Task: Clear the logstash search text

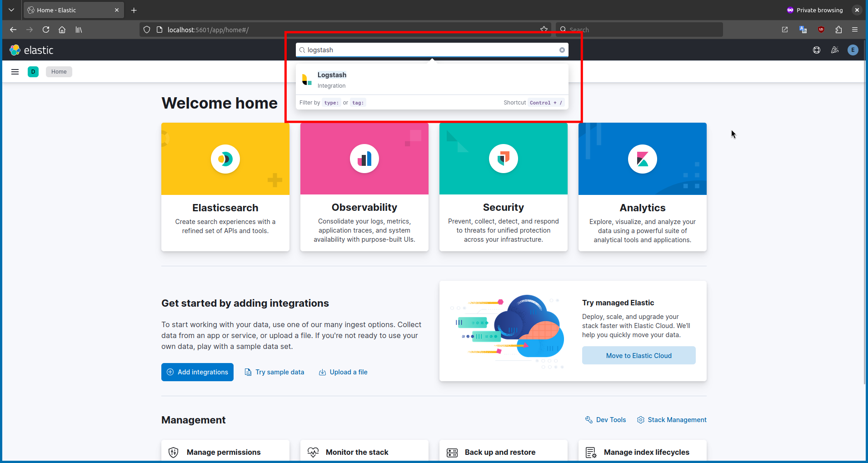Action: point(562,50)
